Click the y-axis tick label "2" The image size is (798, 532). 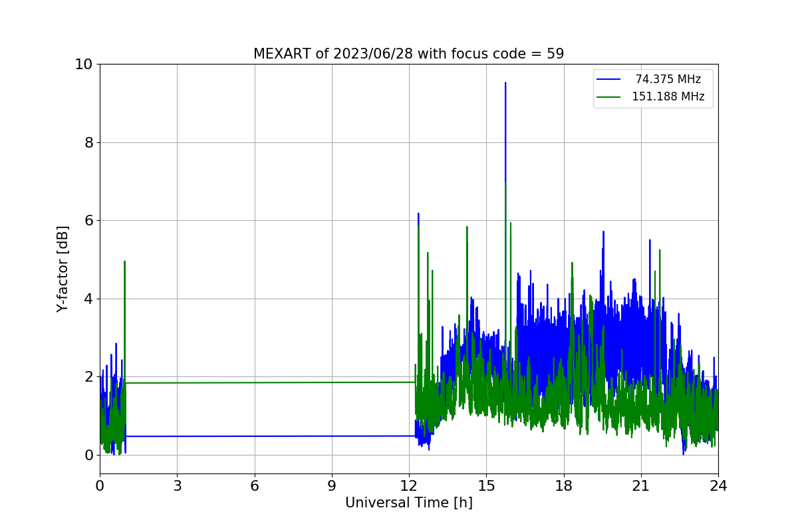point(88,377)
